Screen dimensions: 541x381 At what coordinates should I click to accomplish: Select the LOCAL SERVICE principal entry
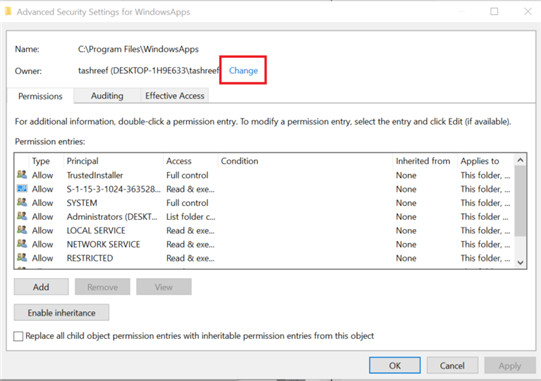[x=96, y=230]
